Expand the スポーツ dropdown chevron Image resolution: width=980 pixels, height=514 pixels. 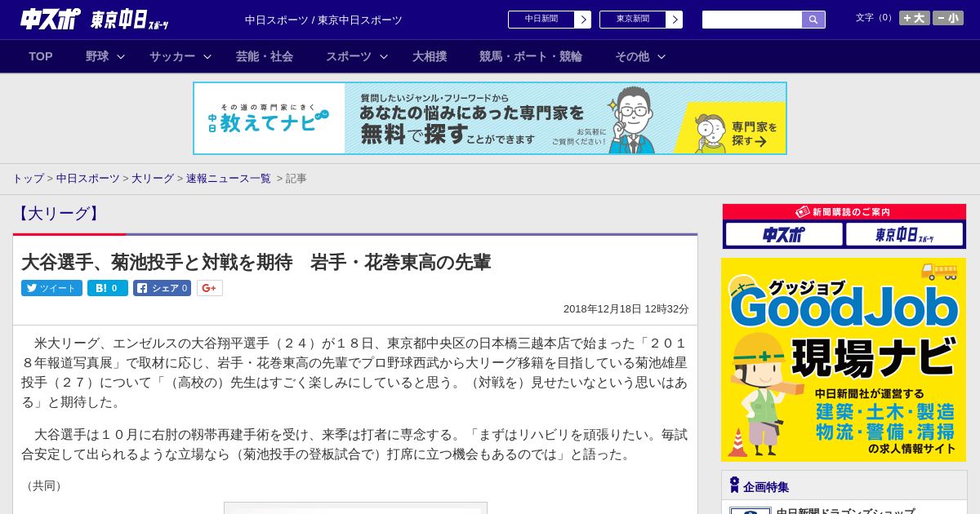coord(384,56)
